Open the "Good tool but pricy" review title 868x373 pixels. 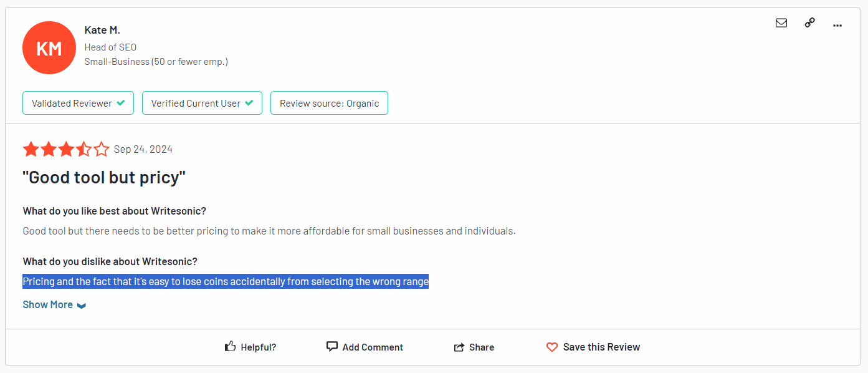coord(104,178)
